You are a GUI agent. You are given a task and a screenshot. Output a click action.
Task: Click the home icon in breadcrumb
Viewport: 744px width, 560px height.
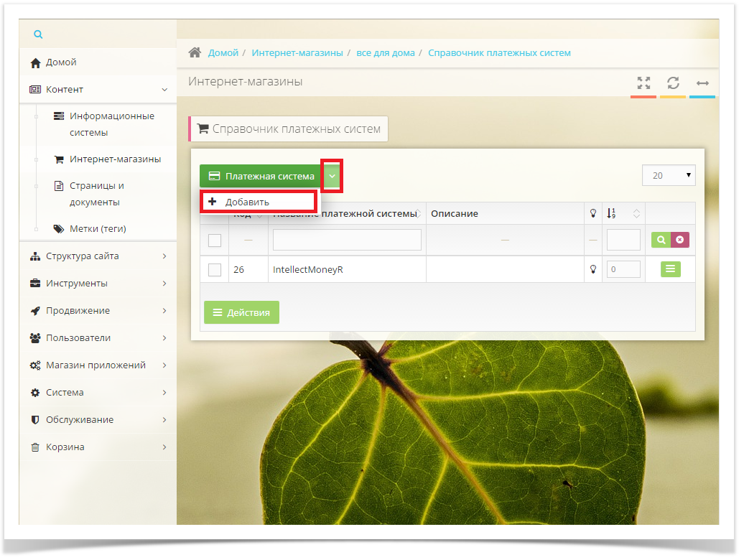point(195,52)
